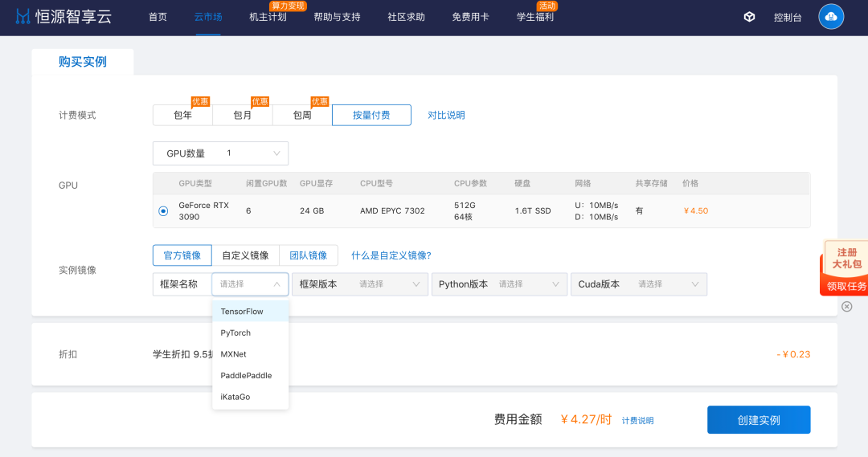Switch to the 官方镜像 tab
868x457 pixels.
tap(182, 255)
